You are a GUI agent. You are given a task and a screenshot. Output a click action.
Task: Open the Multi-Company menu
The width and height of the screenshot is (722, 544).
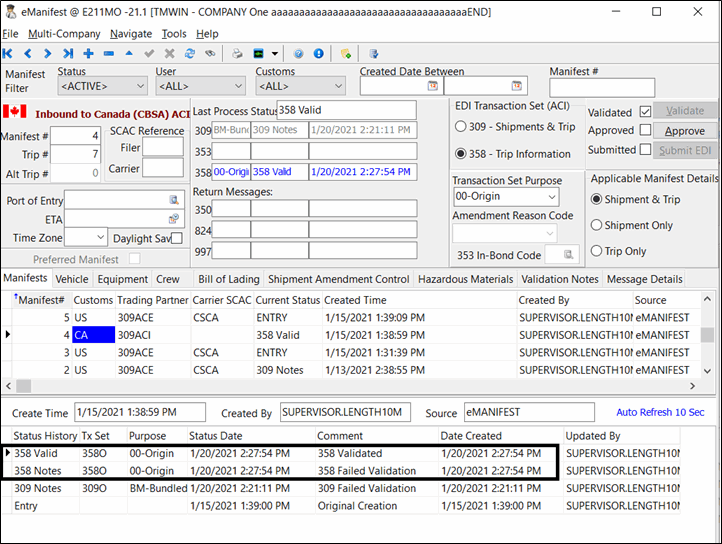[64, 34]
